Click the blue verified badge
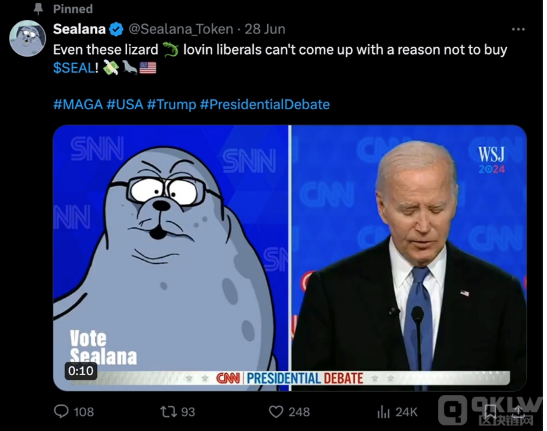This screenshot has width=547, height=431. pos(116,29)
